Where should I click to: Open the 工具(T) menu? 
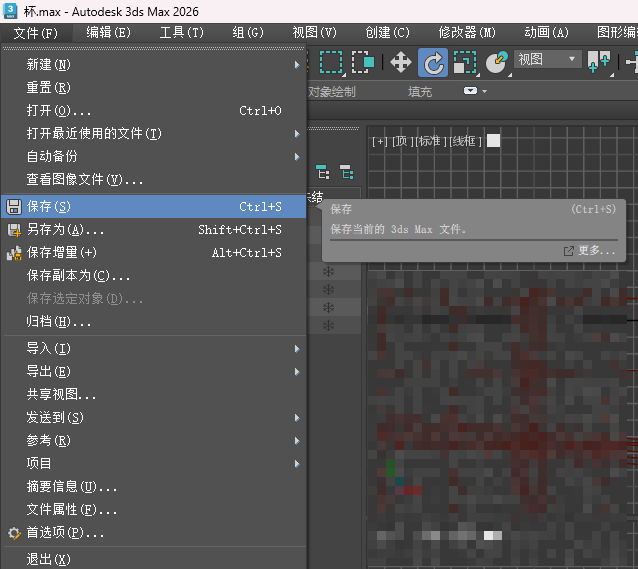[181, 33]
